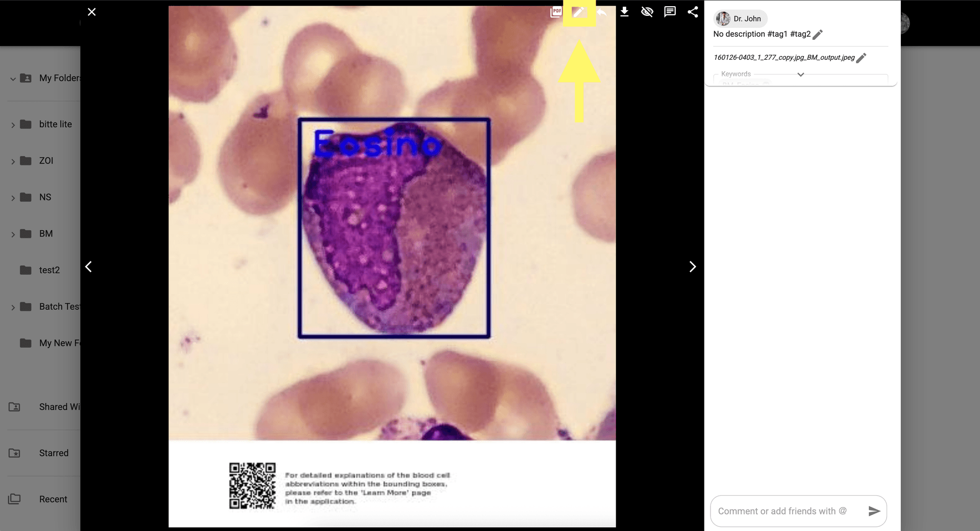980x531 pixels.
Task: Open the Recent section
Action: click(x=53, y=499)
